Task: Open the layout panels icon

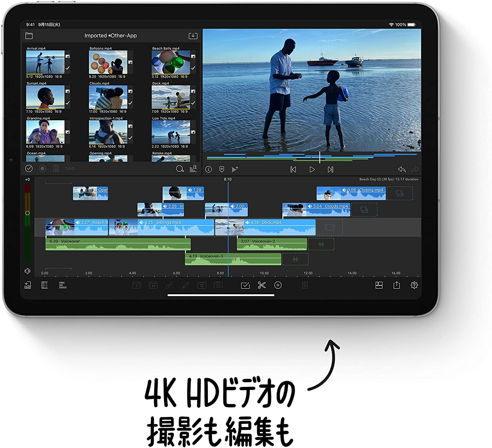Action: click(379, 285)
